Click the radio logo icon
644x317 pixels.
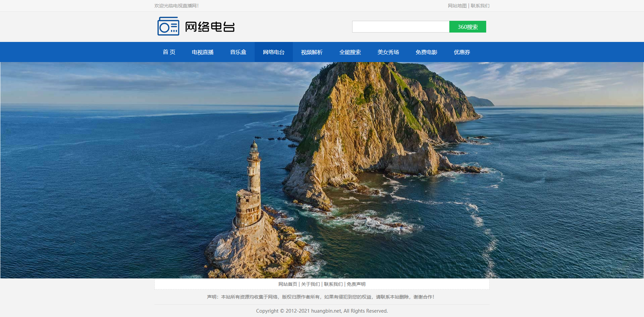pyautogui.click(x=168, y=26)
